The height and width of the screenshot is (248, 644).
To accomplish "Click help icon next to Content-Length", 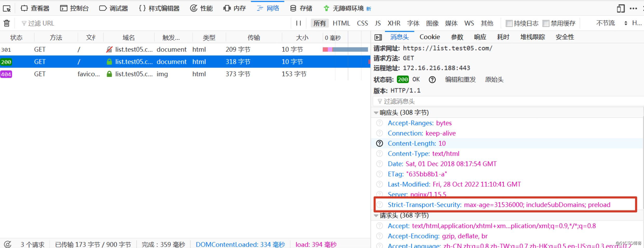I will pos(380,143).
